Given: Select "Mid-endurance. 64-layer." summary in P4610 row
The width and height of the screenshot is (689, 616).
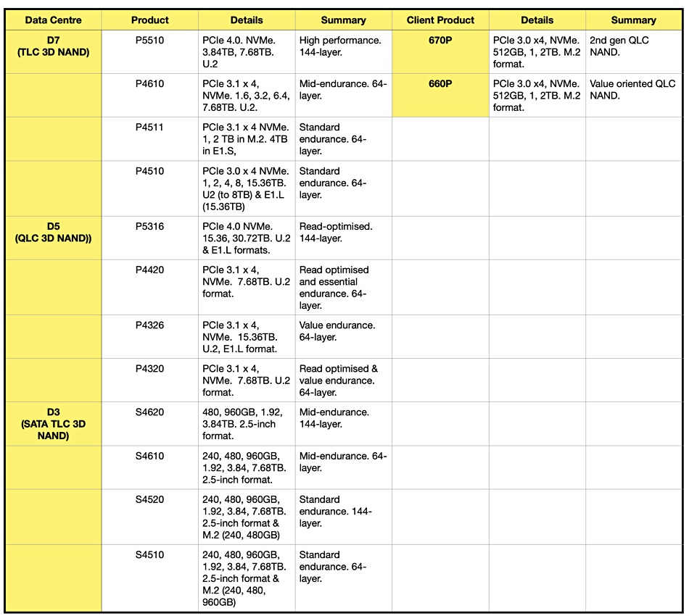Looking at the screenshot, I should pyautogui.click(x=344, y=95).
